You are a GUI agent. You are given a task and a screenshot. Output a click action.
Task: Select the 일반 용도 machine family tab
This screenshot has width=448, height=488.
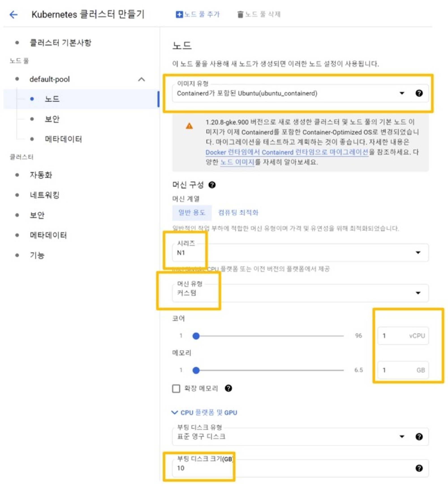(192, 213)
